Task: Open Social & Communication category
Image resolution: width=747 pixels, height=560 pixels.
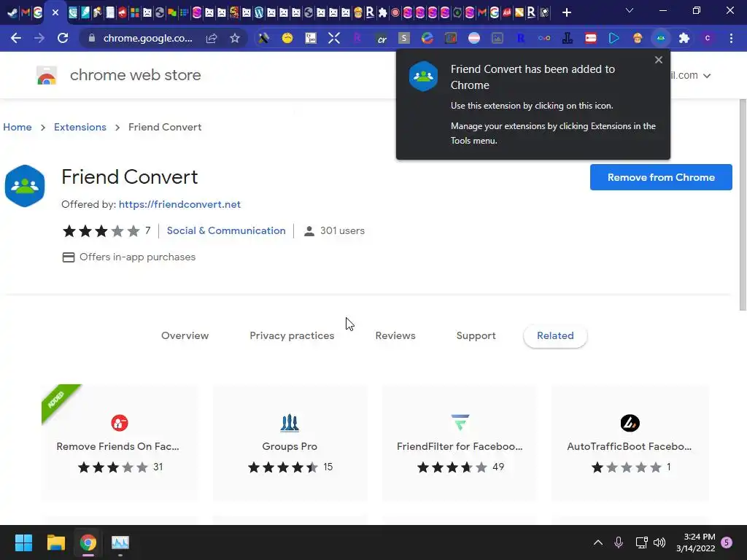Action: (226, 230)
